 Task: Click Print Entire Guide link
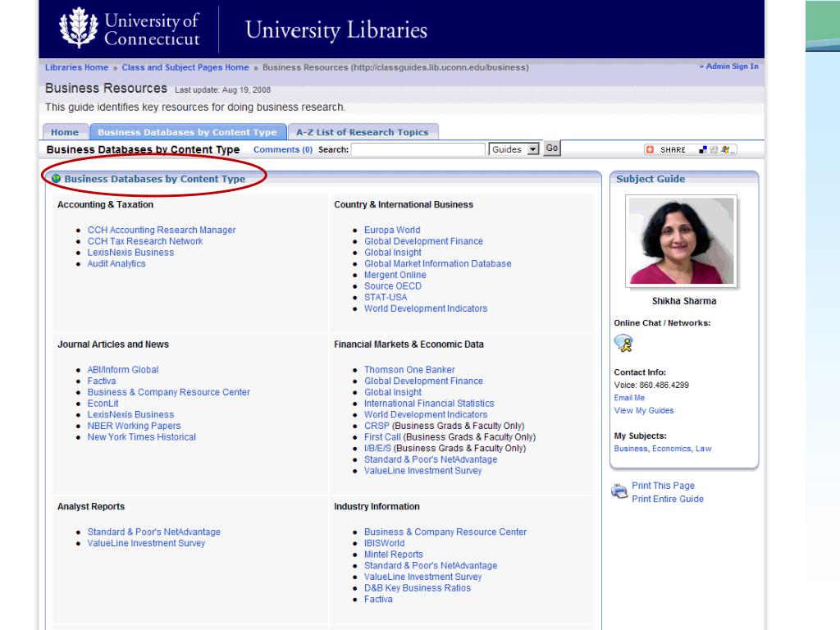668,499
